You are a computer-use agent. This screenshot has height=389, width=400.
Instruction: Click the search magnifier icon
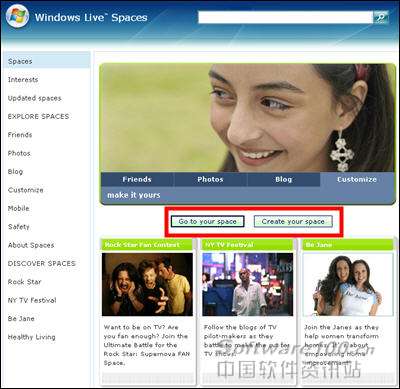point(380,17)
